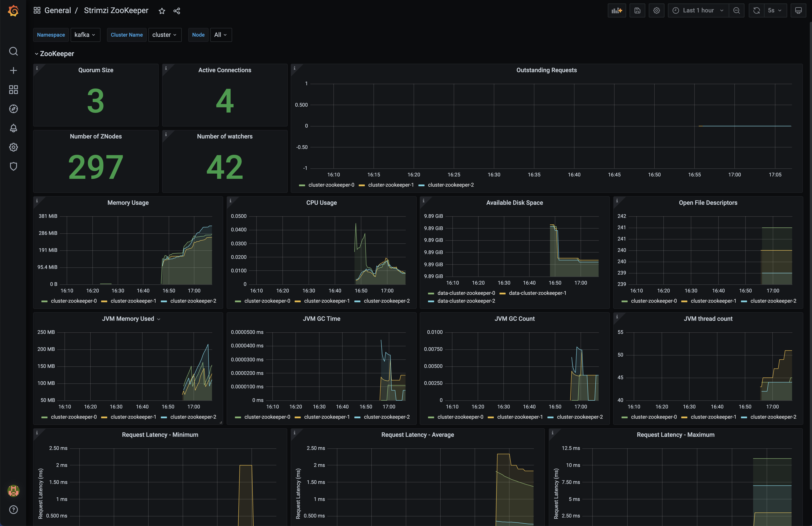Image resolution: width=812 pixels, height=526 pixels.
Task: Open JVM GC Time panel title menu
Action: pos(321,318)
